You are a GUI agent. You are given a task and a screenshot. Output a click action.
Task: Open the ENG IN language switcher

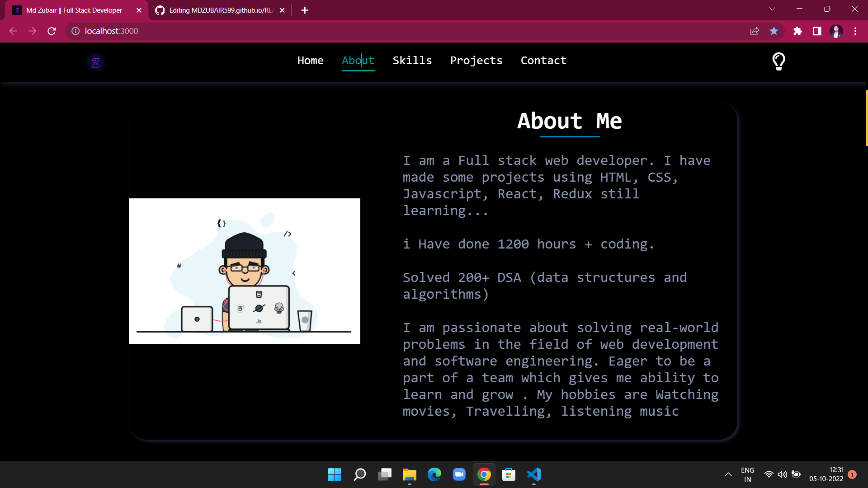(748, 474)
